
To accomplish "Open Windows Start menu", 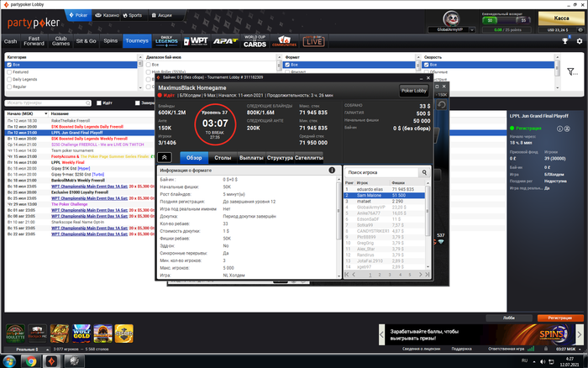I will click(x=9, y=361).
